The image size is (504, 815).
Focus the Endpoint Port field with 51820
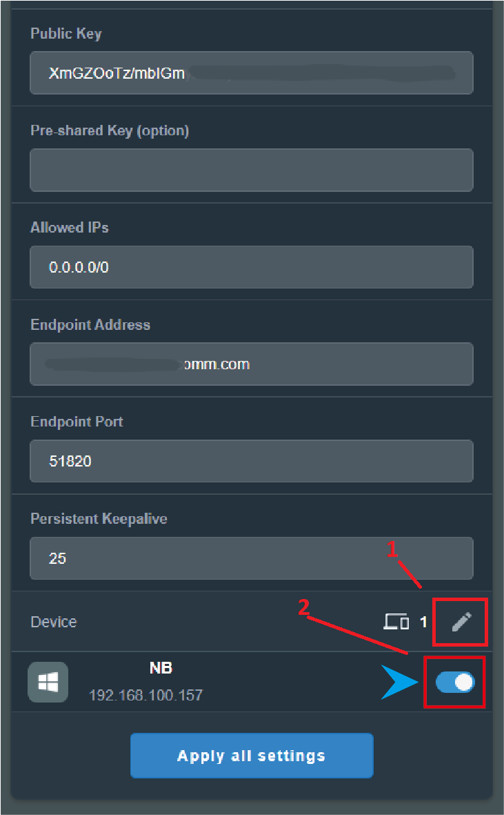tap(251, 461)
